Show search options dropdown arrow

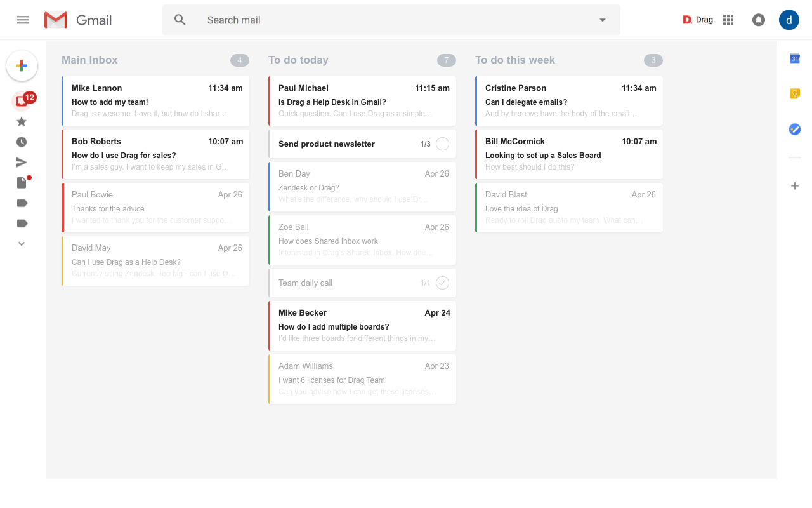coord(603,20)
